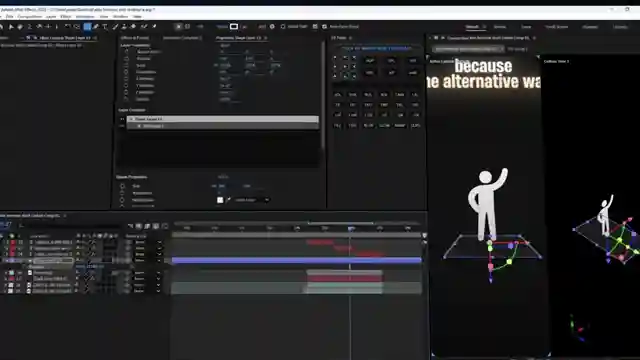Select Rectangle 1 row in Layer Contents
This screenshot has width=640, height=360.
tap(223, 126)
